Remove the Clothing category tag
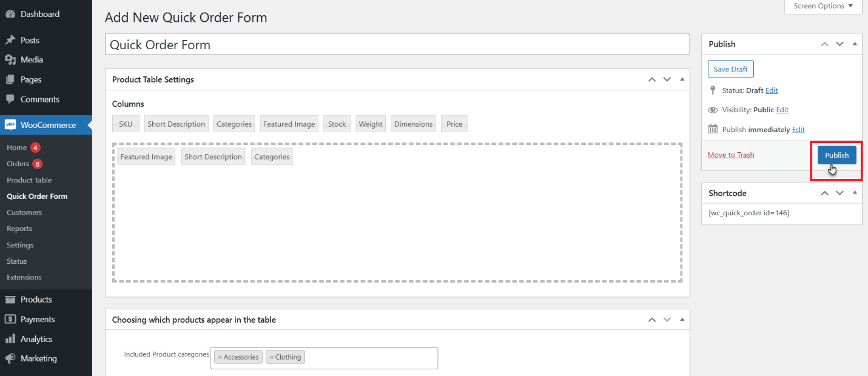This screenshot has width=868, height=376. [272, 357]
